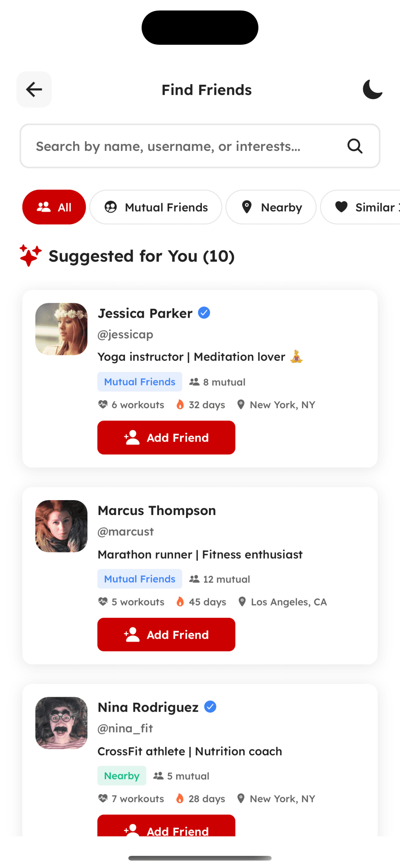Image resolution: width=400 pixels, height=868 pixels.
Task: Click the sparkle icon beside Suggested for You
Action: coord(30,255)
